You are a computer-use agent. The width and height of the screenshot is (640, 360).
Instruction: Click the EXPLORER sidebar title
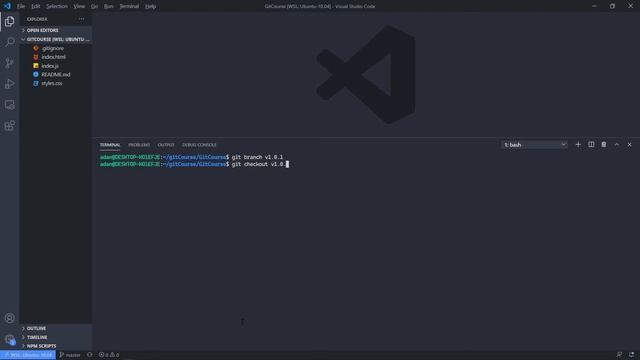pos(37,19)
